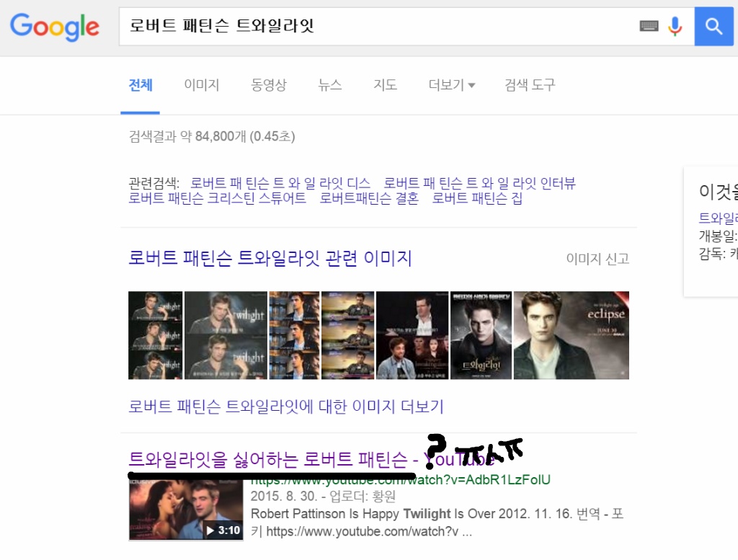Open second two-frame twilight interview thumbnail
The image size is (738, 560).
pyautogui.click(x=226, y=335)
